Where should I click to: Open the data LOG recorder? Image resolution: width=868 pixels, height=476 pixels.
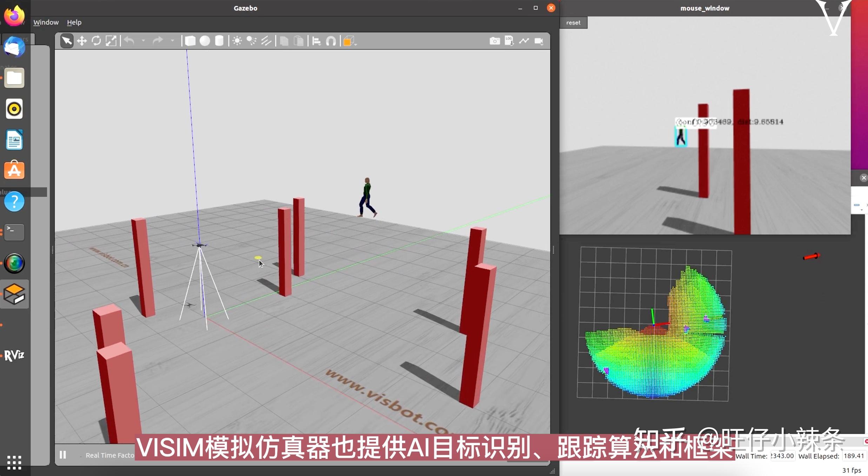click(509, 41)
